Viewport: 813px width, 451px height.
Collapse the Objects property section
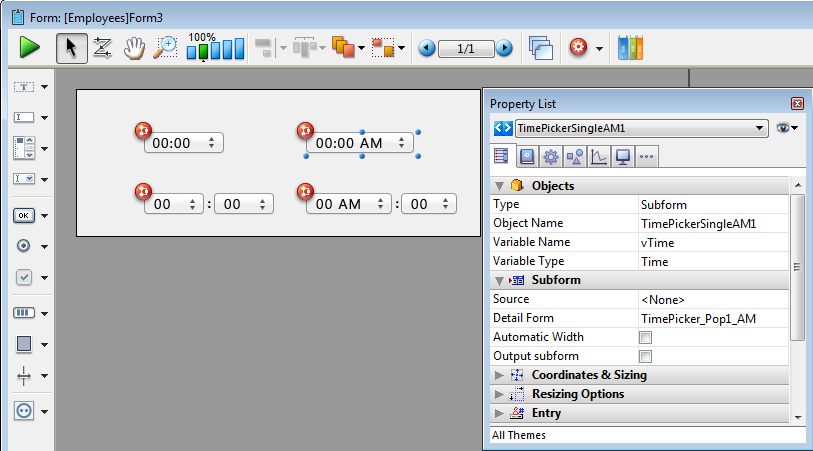click(500, 186)
